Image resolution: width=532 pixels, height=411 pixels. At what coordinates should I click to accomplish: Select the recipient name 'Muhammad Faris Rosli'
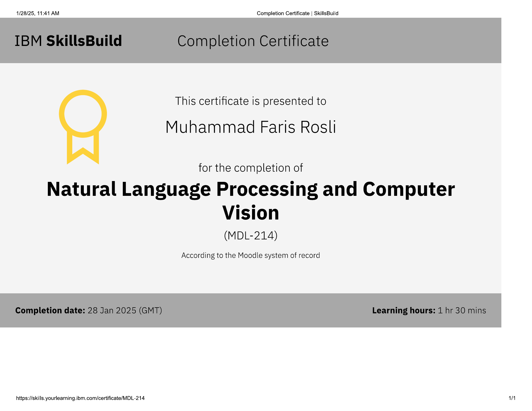tap(251, 127)
